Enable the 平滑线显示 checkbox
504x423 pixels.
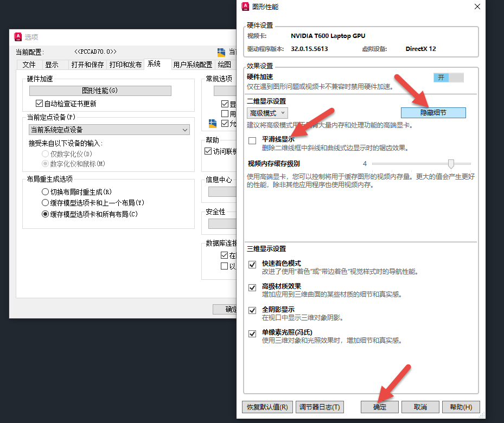(252, 140)
